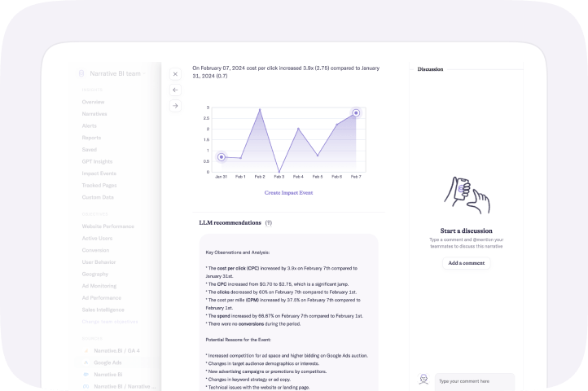The width and height of the screenshot is (588, 391).
Task: Click the Jan 31 highlighted chart point
Action: tap(222, 157)
